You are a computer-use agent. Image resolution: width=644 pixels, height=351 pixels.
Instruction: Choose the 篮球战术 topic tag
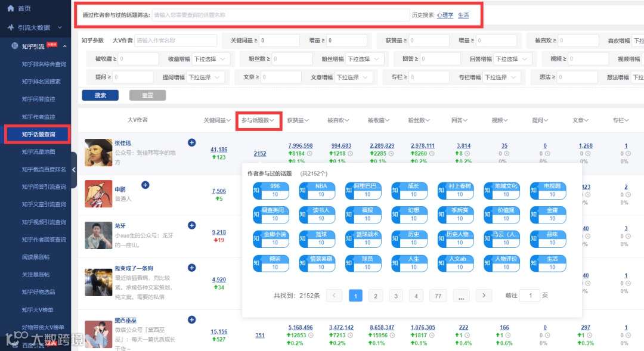tap(363, 239)
